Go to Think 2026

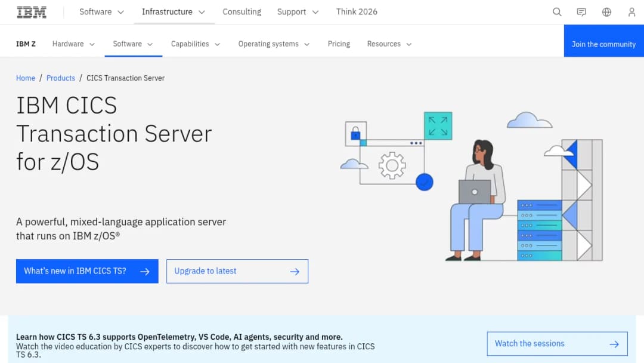click(x=357, y=12)
